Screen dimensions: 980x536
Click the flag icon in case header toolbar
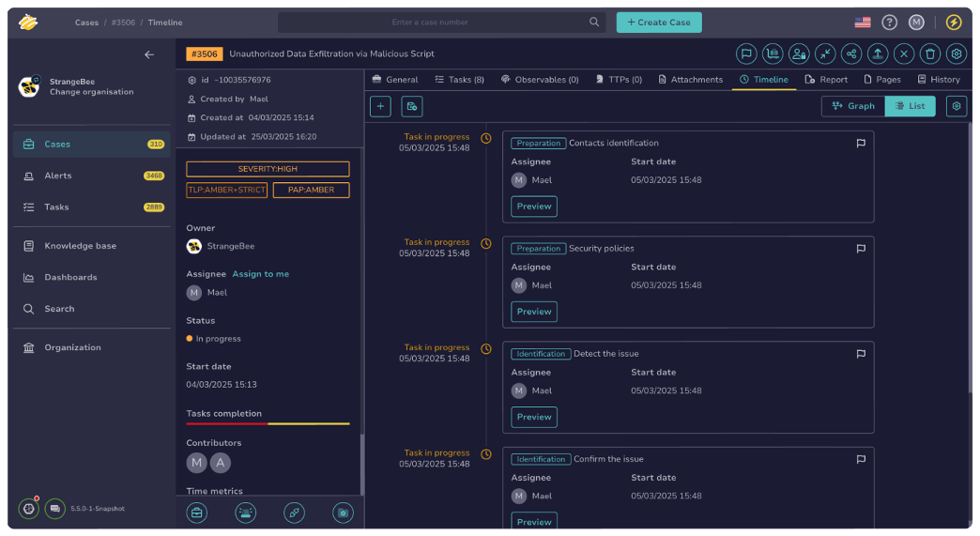746,54
